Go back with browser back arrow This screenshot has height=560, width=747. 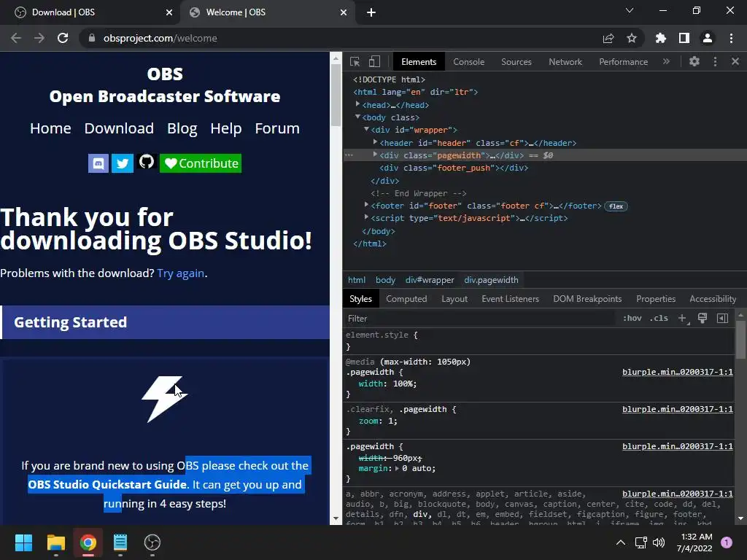tap(16, 38)
